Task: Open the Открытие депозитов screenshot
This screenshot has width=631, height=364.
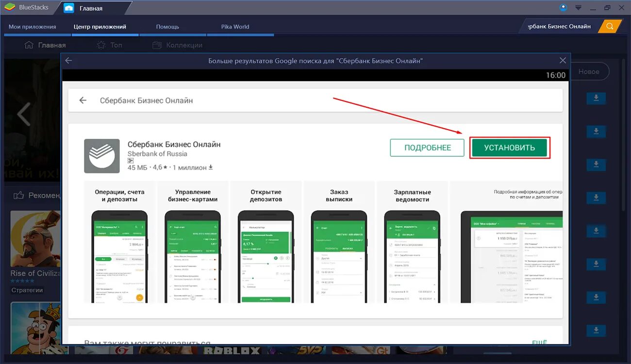Action: point(266,243)
